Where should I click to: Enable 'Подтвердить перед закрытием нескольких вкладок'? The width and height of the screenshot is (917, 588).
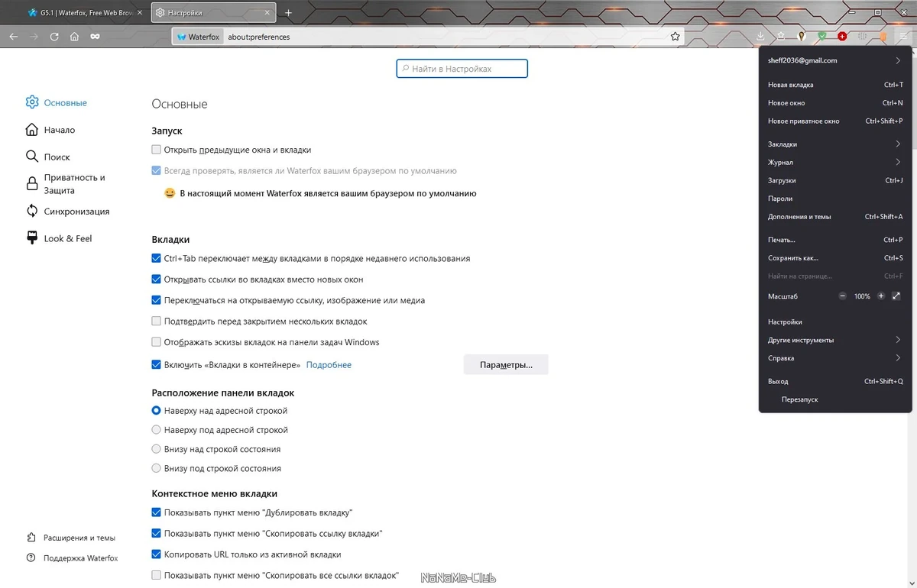tap(157, 321)
